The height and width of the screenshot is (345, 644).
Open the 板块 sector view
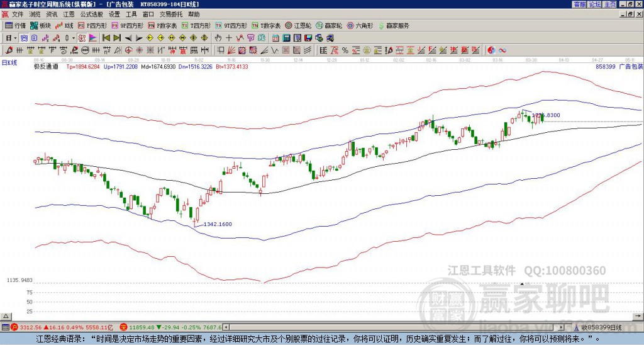[40, 25]
